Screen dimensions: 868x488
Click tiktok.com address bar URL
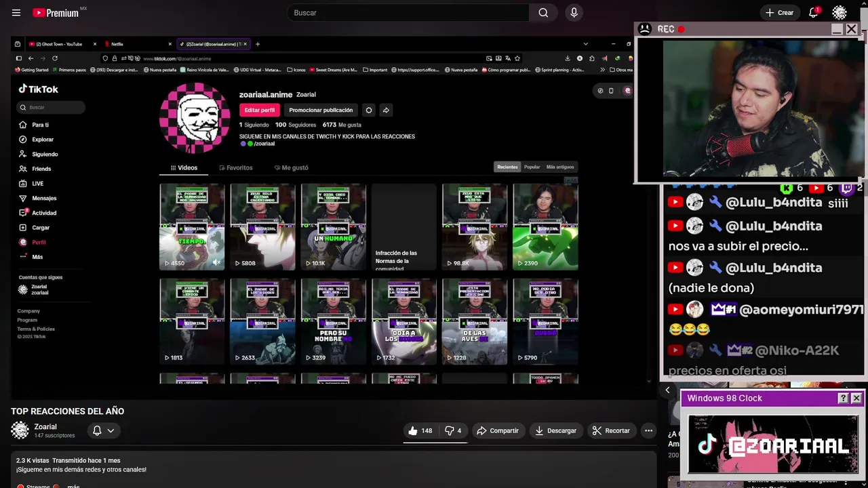[177, 58]
